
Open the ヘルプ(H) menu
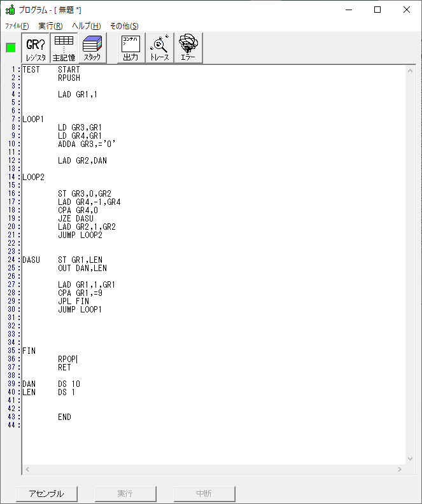coord(86,26)
